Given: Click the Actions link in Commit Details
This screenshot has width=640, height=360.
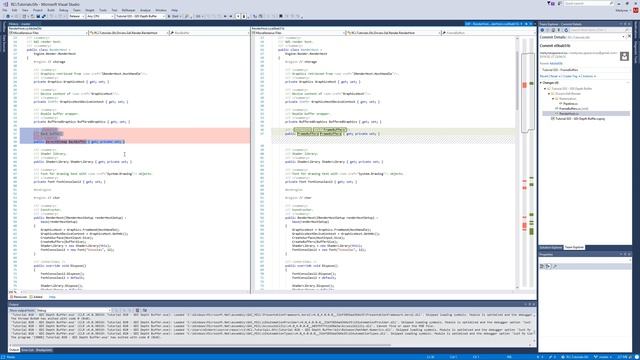Looking at the screenshot, I should pyautogui.click(x=589, y=76).
